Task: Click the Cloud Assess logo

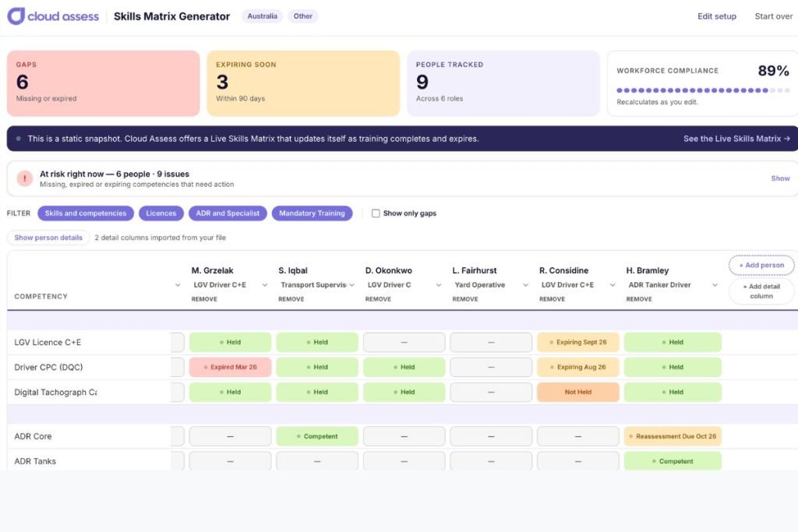Action: [x=53, y=16]
